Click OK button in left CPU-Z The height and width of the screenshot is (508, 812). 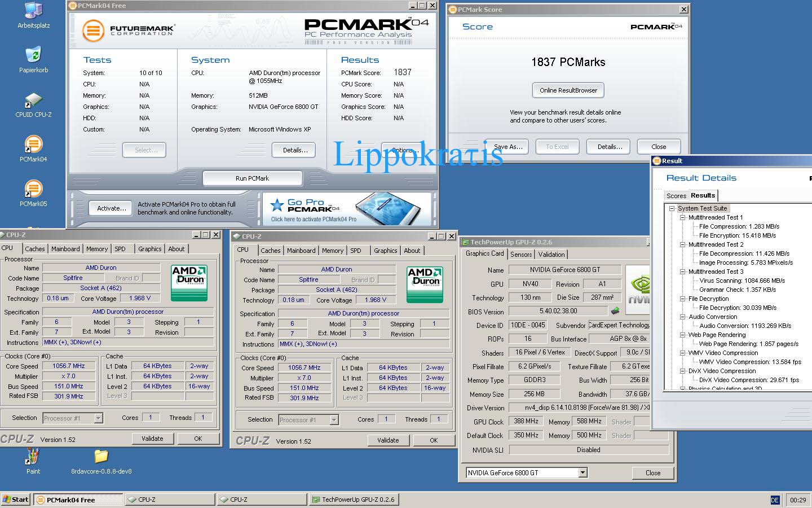tap(198, 439)
